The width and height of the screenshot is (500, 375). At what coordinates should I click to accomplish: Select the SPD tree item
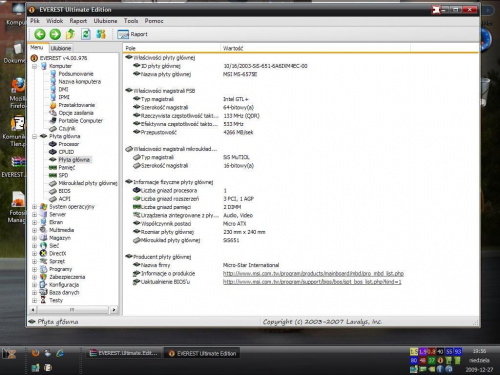63,175
